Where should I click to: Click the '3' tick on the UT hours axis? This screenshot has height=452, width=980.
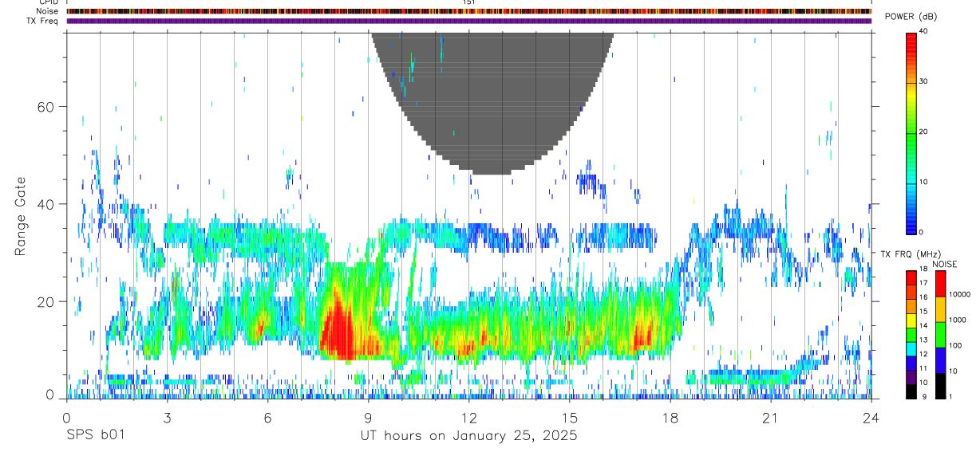[x=167, y=417]
